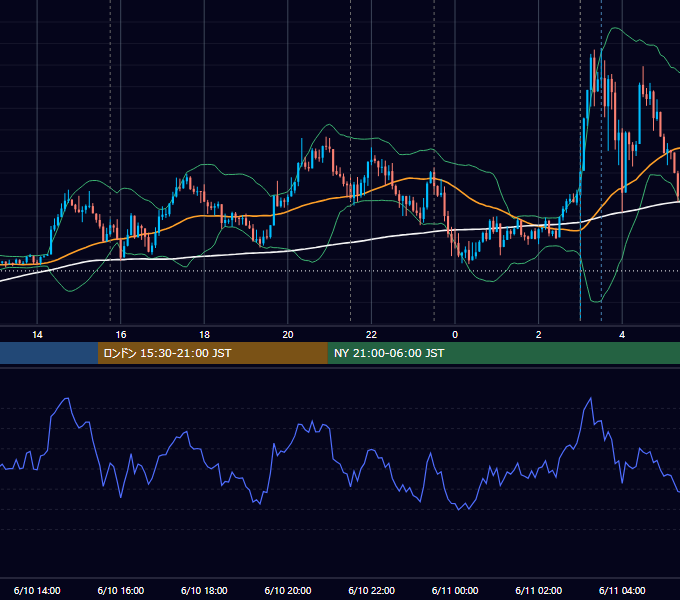The width and height of the screenshot is (680, 600).
Task: Click the 6/10 18:00 date label
Action: point(204,590)
